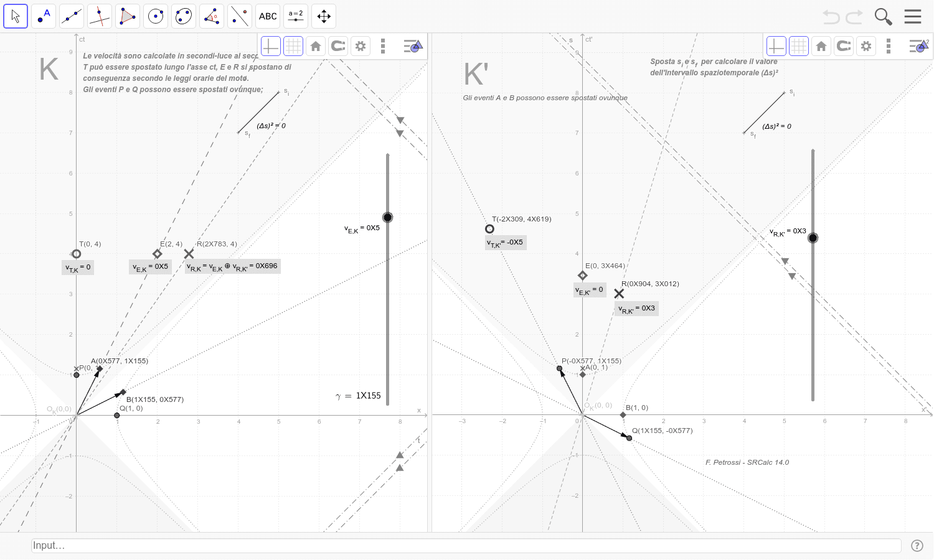Toggle grid in the K view
This screenshot has height=560, width=934.
tap(293, 46)
